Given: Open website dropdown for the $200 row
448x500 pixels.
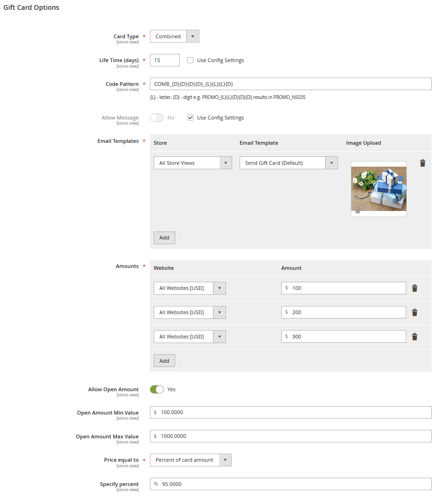Looking at the screenshot, I should [190, 312].
